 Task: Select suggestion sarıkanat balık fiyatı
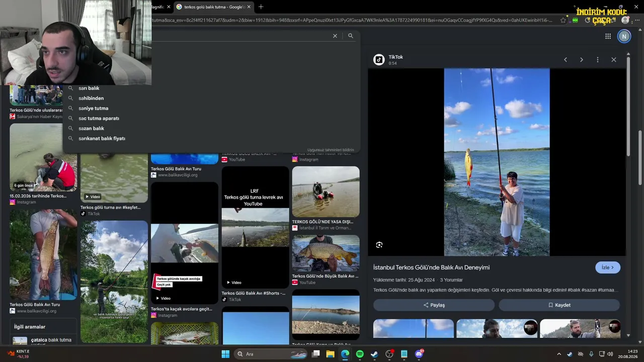(x=102, y=139)
